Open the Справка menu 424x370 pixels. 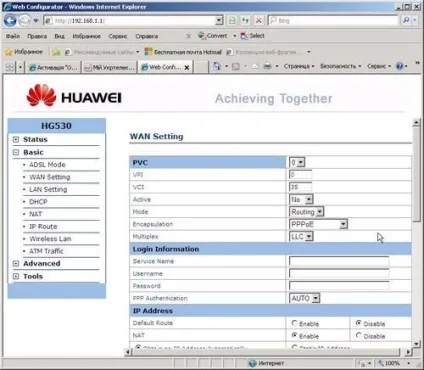pos(147,36)
